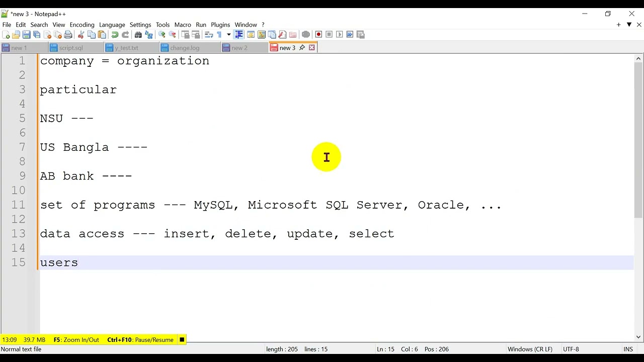Pin the new 3 tab

coord(302,47)
